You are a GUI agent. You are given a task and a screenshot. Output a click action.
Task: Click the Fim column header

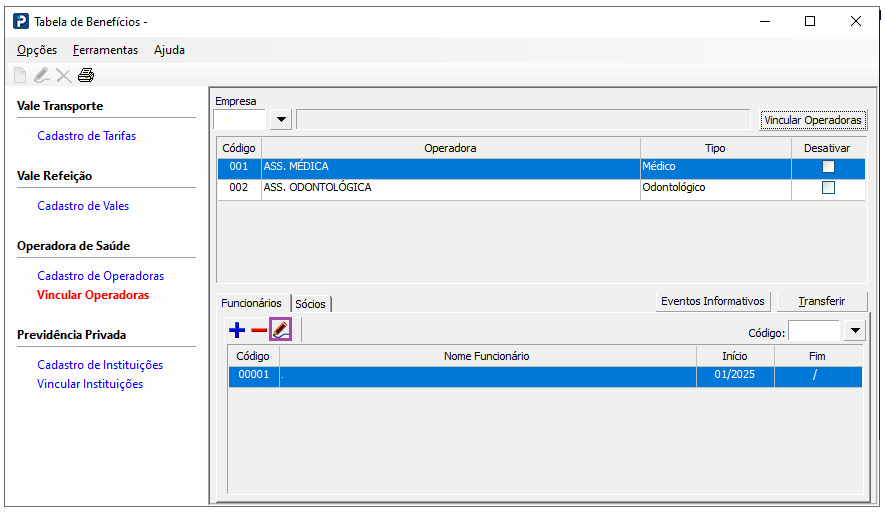click(817, 356)
